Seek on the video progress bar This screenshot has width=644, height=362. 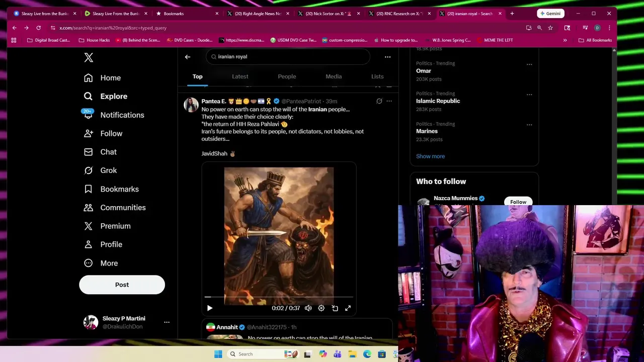click(279, 297)
